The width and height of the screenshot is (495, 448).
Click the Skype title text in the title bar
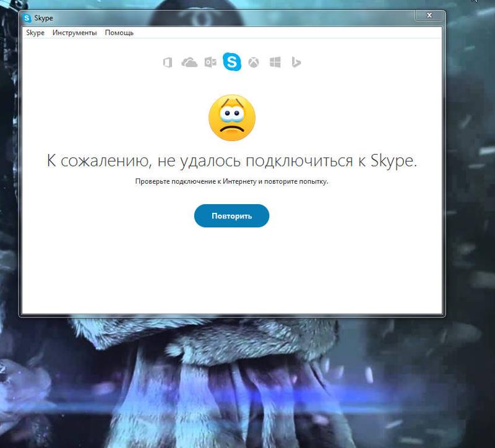click(43, 19)
